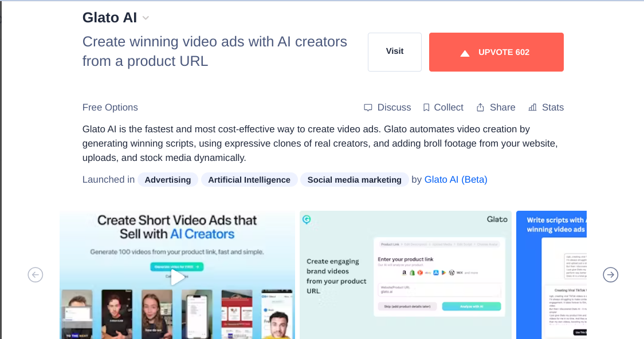Open the Discuss speech bubble icon

[368, 108]
